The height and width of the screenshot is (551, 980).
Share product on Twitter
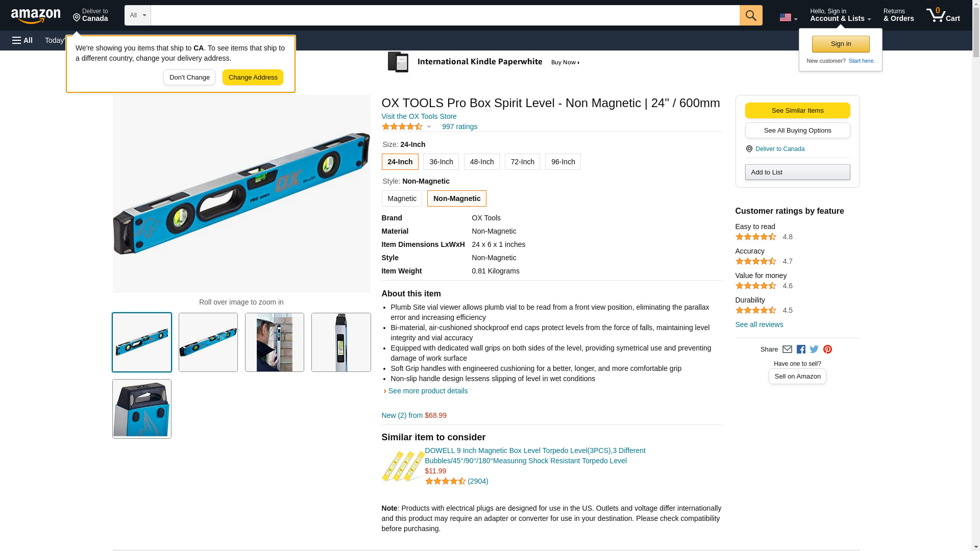click(x=814, y=349)
